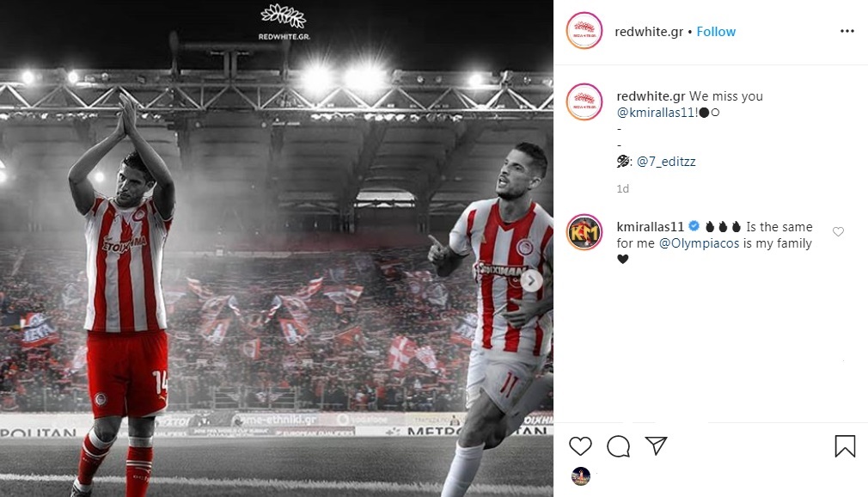Click redwhite.gr username in caption
868x497 pixels.
651,96
